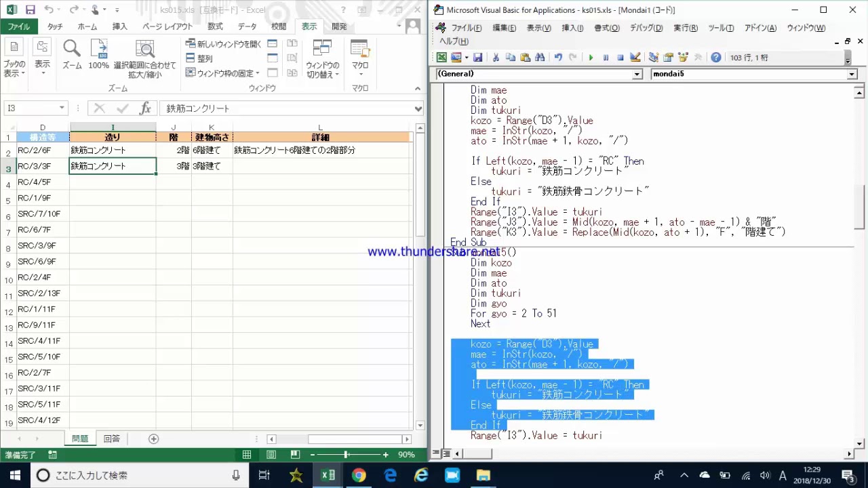Click the Reset (stop) button in VBA toolbar

click(x=620, y=58)
